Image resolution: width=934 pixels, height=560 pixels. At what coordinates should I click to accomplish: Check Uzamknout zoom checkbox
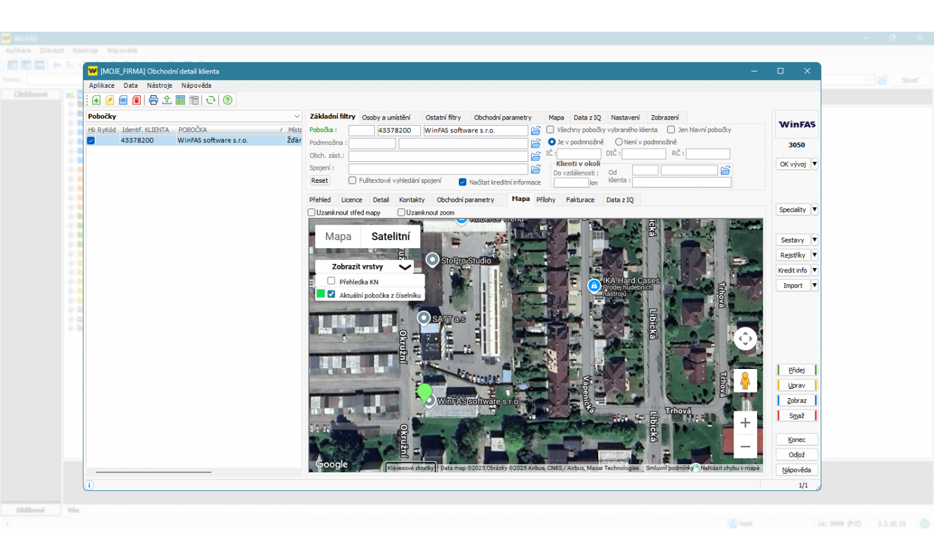pos(402,212)
